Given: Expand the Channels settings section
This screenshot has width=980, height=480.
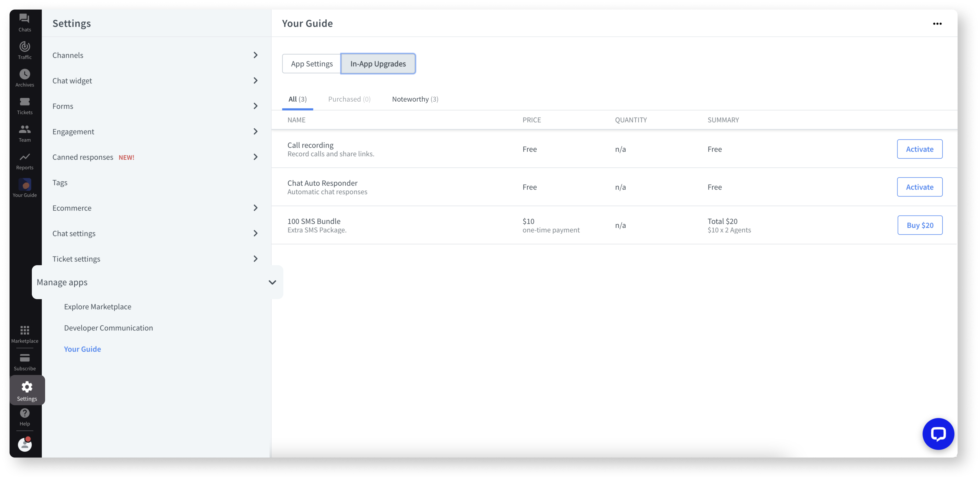Looking at the screenshot, I should point(155,55).
